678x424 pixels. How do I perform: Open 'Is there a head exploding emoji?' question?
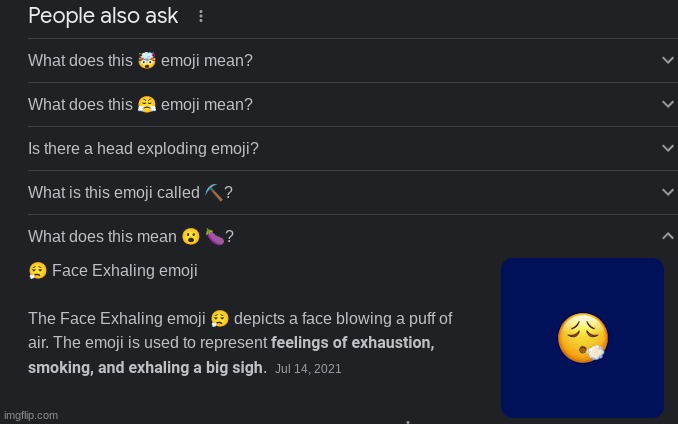(143, 149)
